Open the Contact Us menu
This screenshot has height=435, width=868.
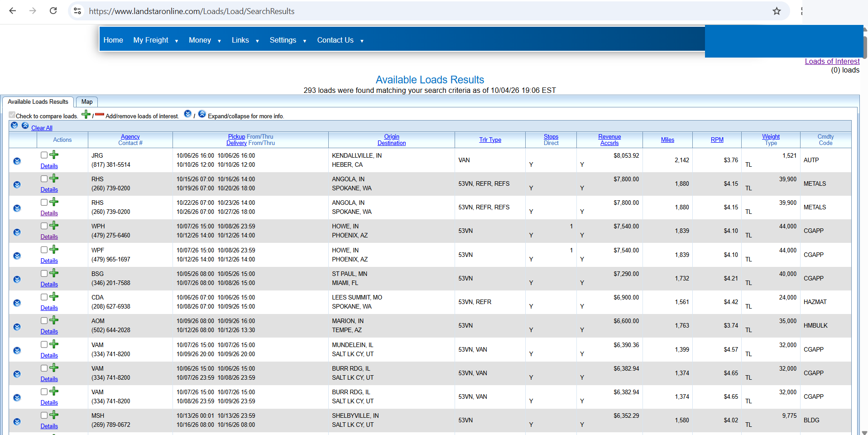click(x=340, y=40)
